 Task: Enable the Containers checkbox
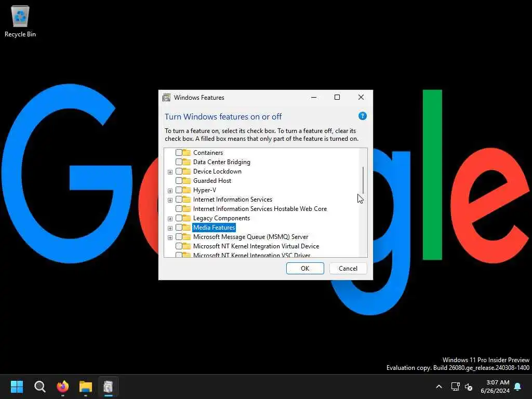click(x=179, y=153)
